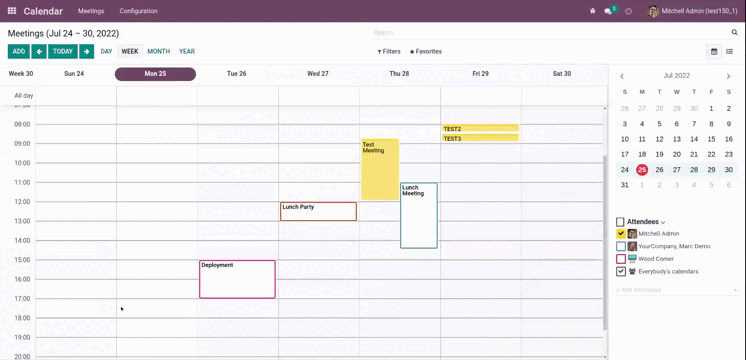This screenshot has width=746, height=360.
Task: Go to next week with right arrow button
Action: (x=87, y=51)
